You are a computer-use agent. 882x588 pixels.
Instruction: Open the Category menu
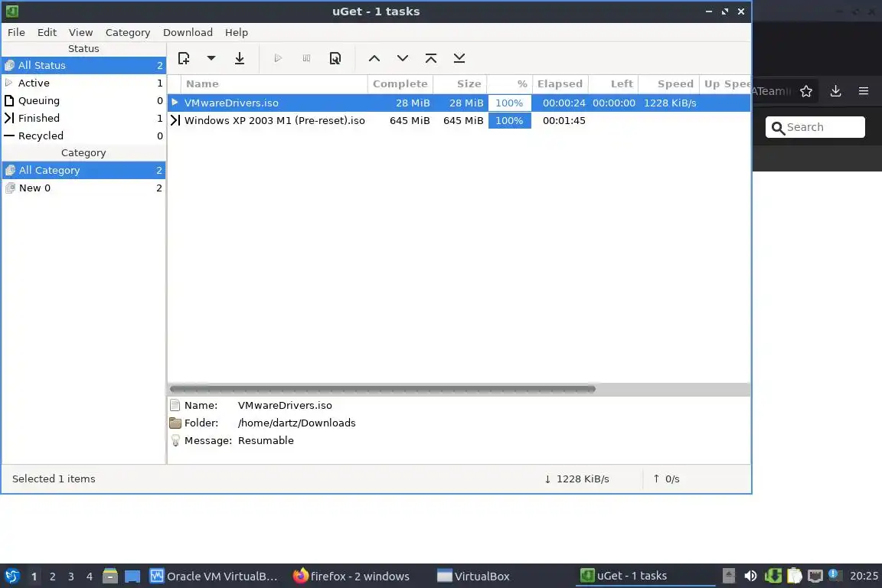128,32
